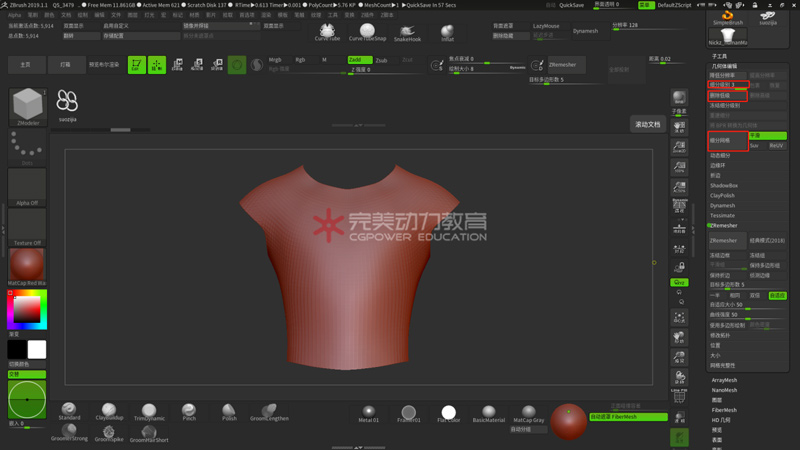Expand the ArrayMesh subpalette
Screen dimensions: 800x450
tap(724, 380)
